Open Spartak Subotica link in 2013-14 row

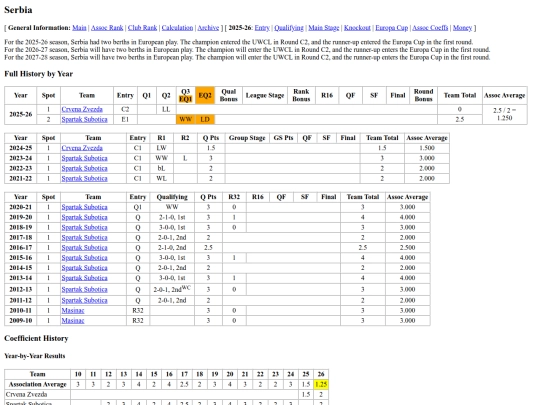tap(84, 278)
